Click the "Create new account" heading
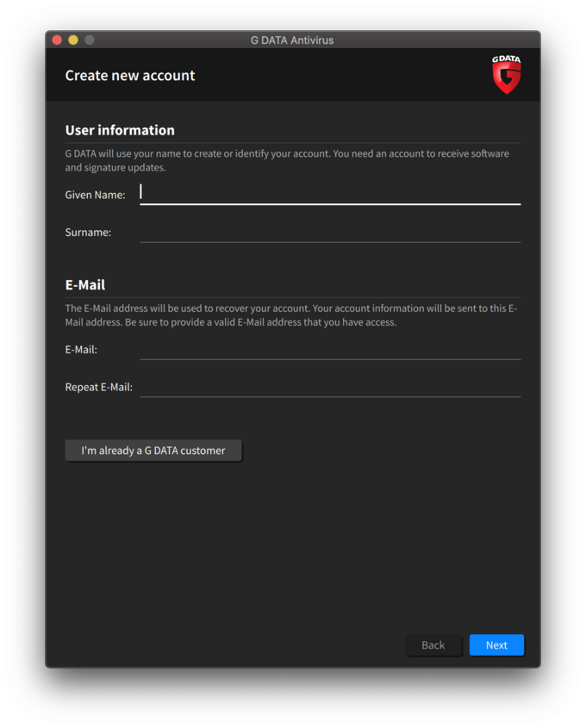The width and height of the screenshot is (586, 728). pyautogui.click(x=130, y=75)
